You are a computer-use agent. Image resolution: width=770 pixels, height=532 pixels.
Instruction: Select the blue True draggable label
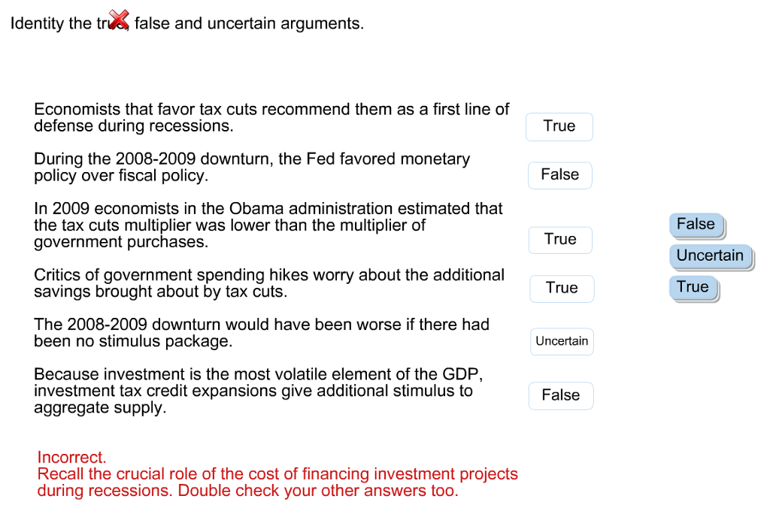click(693, 288)
